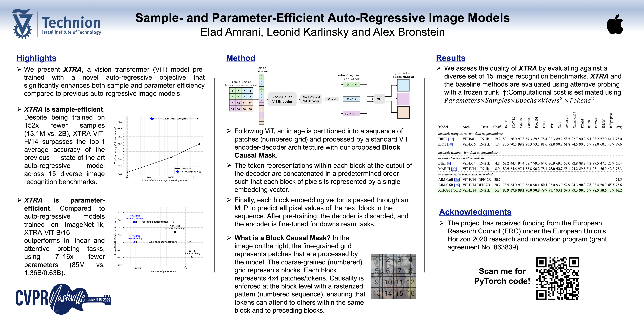The width and height of the screenshot is (644, 322).
Task: Click the Technion logo emblem
Action: [x=23, y=24]
